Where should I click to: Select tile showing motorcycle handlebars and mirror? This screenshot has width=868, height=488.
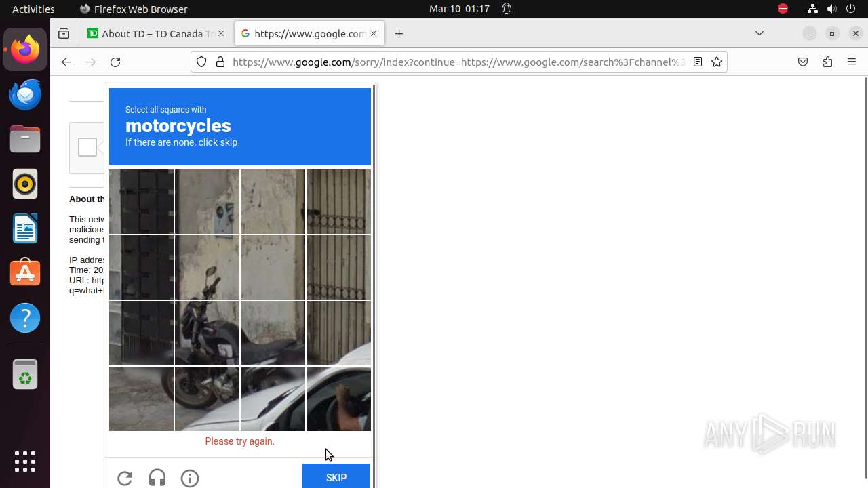coord(207,267)
